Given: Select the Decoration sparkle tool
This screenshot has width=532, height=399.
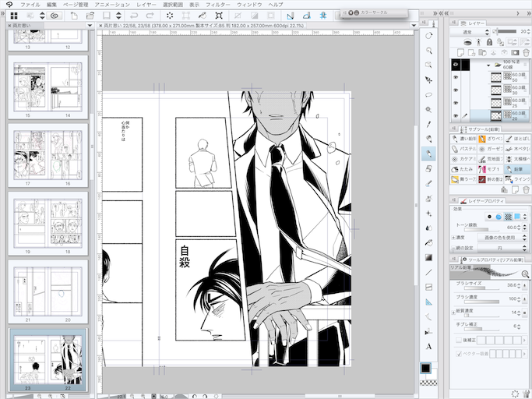Looking at the screenshot, I should click(429, 214).
